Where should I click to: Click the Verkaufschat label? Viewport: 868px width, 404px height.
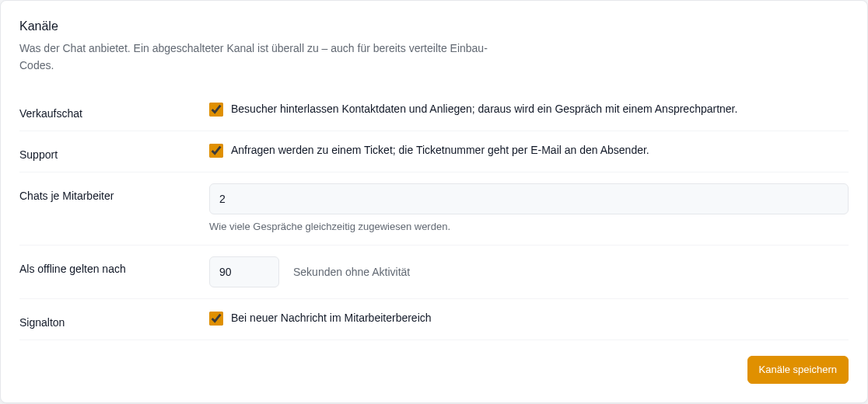coord(51,114)
